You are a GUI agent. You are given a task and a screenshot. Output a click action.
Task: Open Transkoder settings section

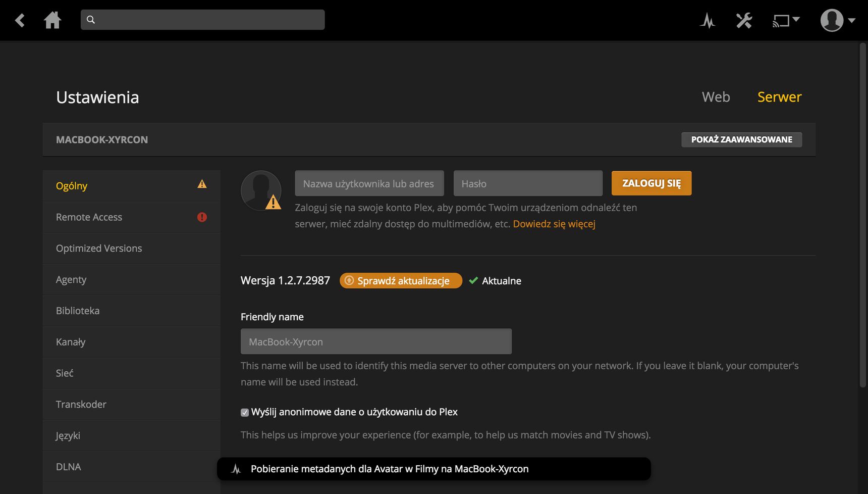point(131,405)
